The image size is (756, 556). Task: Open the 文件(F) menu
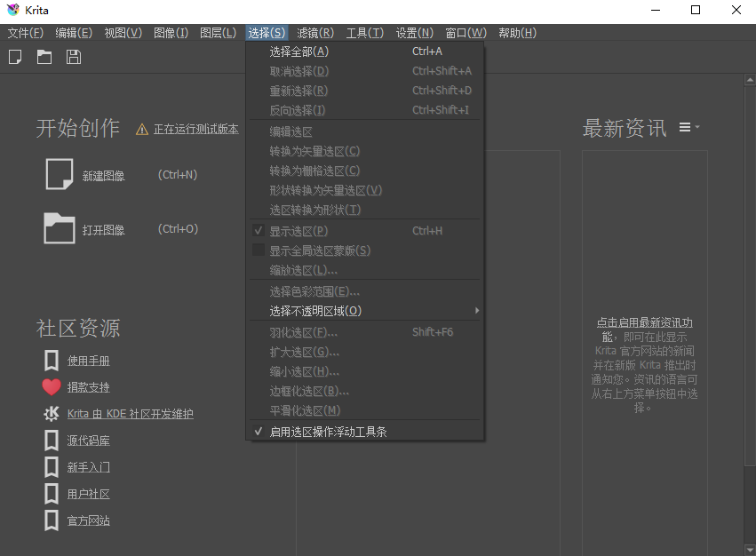(x=26, y=33)
